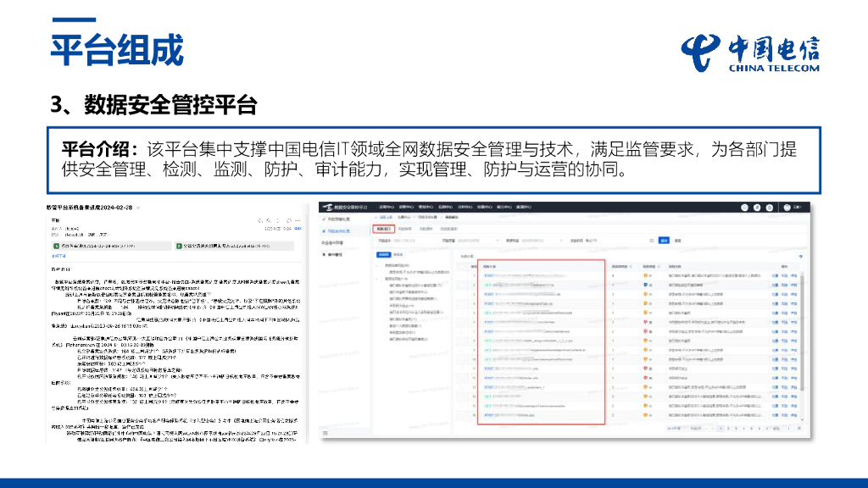Tick the select-all checkbox in the table header
Screen dimensions: 868x488
[x=462, y=267]
